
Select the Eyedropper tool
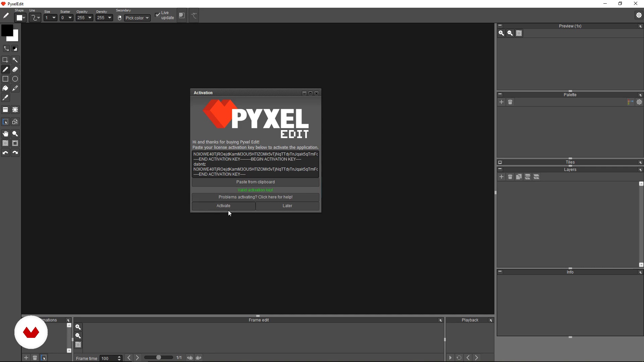[x=5, y=98]
